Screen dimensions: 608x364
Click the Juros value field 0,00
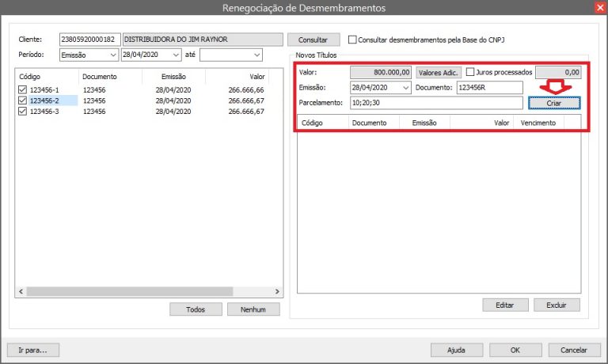click(558, 73)
